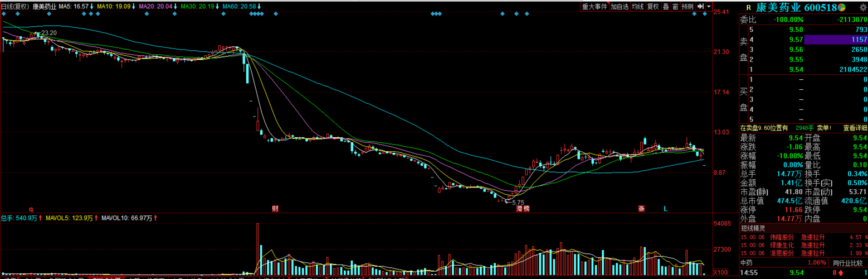Select sell level 1 volume 2104522
Screen dimensions: 868x279
pos(854,70)
